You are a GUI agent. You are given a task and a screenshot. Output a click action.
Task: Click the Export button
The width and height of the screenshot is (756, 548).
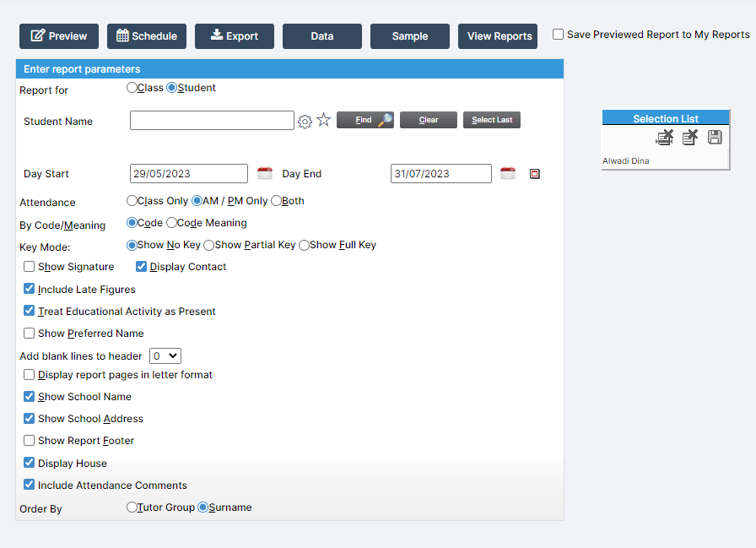(235, 36)
